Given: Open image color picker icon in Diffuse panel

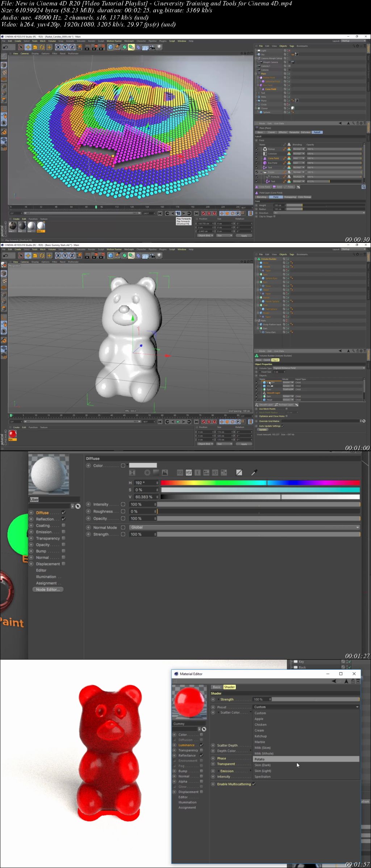Looking at the screenshot, I should (x=165, y=473).
